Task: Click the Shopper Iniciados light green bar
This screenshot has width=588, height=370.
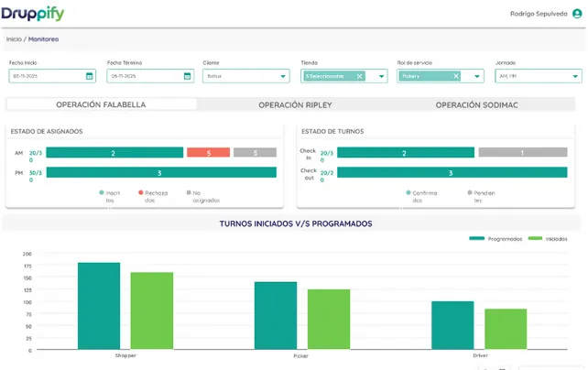Action: coord(152,310)
